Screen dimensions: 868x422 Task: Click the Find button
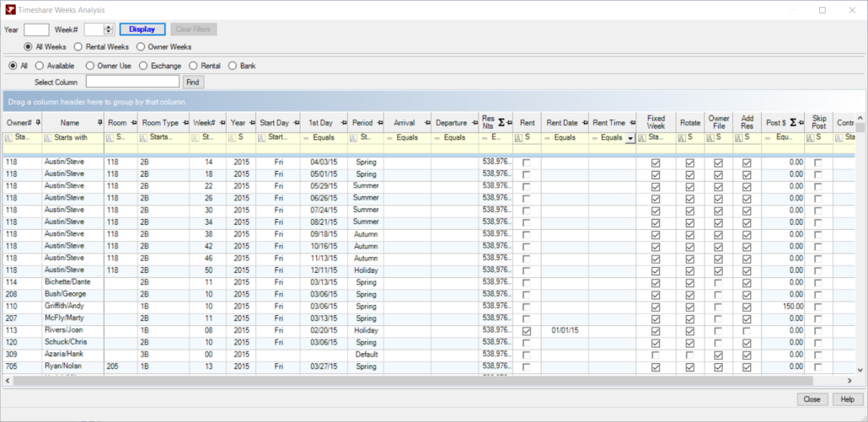click(193, 82)
